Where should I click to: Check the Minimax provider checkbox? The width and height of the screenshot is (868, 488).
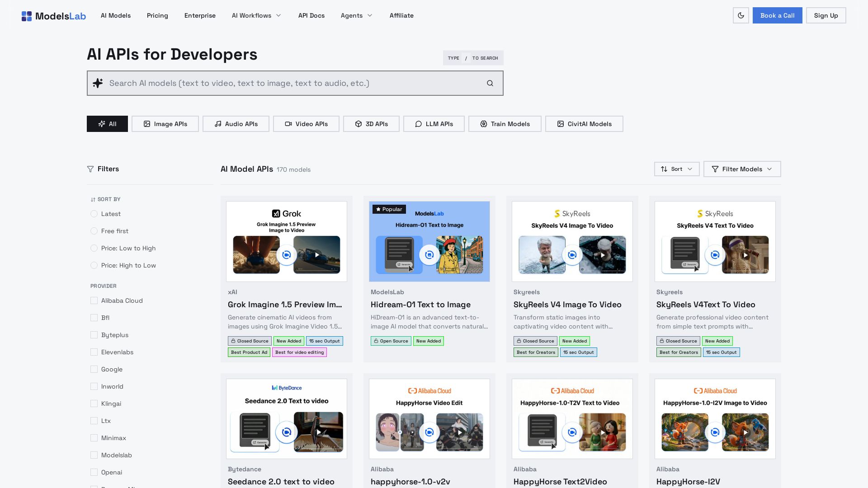[x=94, y=438]
